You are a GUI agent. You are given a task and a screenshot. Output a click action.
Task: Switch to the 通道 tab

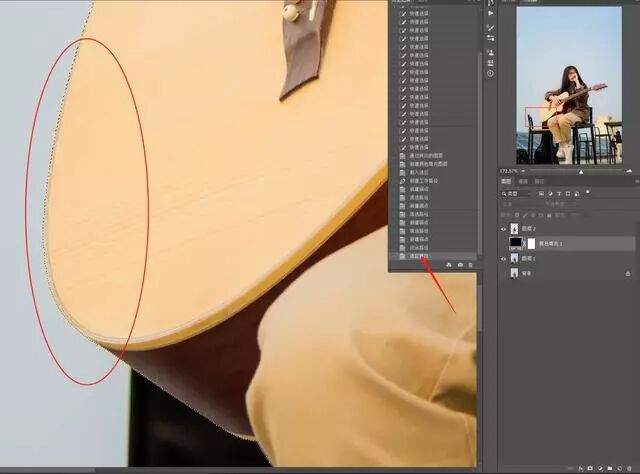click(523, 181)
